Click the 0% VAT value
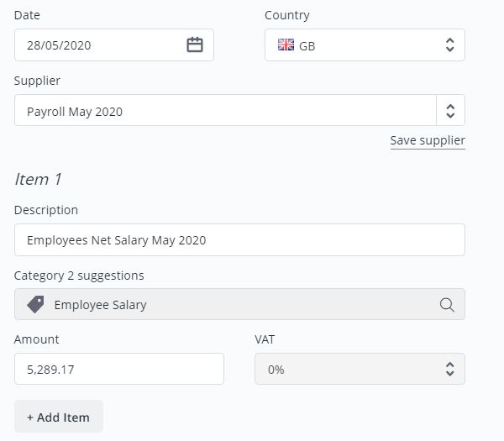Viewport: 504px width, 441px height. (276, 370)
